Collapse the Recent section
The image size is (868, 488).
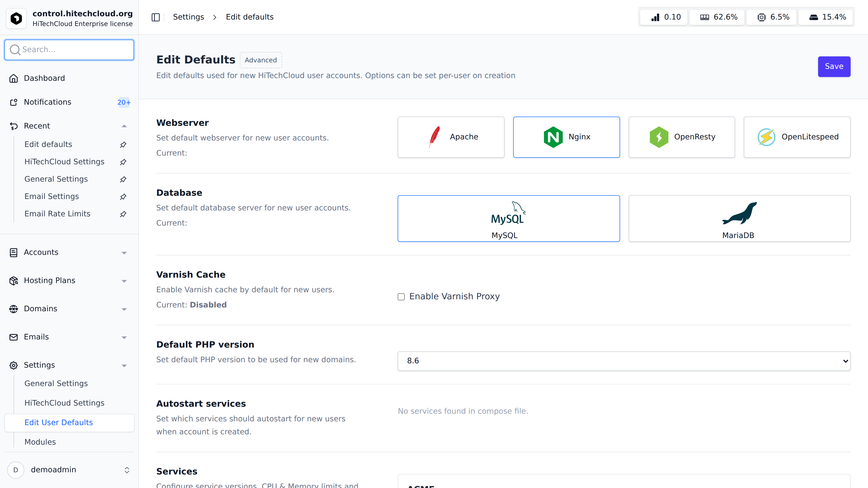(x=124, y=126)
